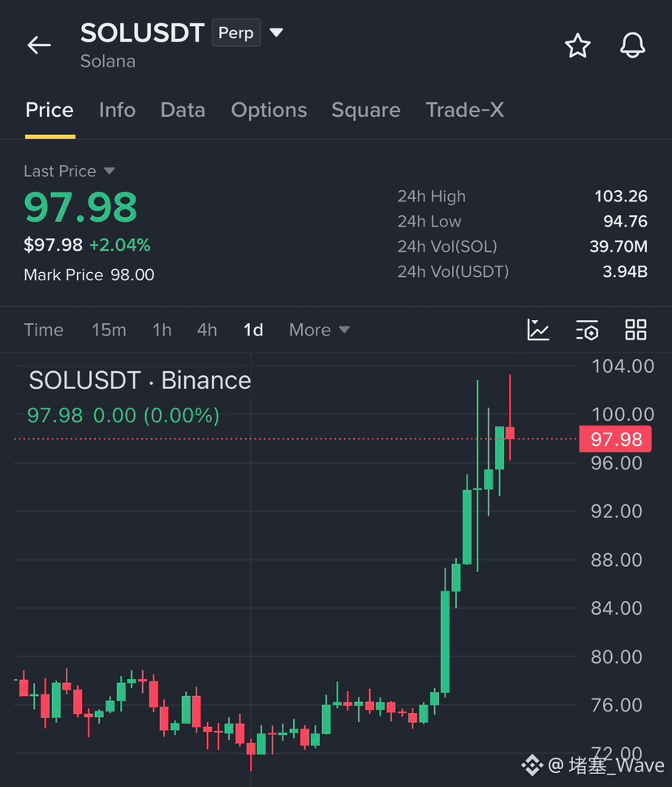This screenshot has width=672, height=787.
Task: Open chart settings gear-list icon
Action: point(587,330)
